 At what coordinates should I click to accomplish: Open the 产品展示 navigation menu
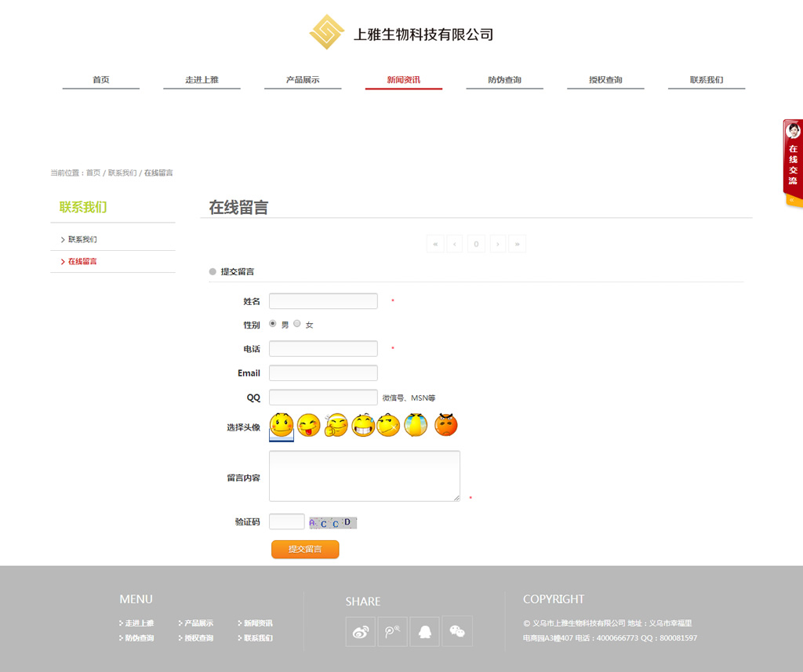[303, 80]
